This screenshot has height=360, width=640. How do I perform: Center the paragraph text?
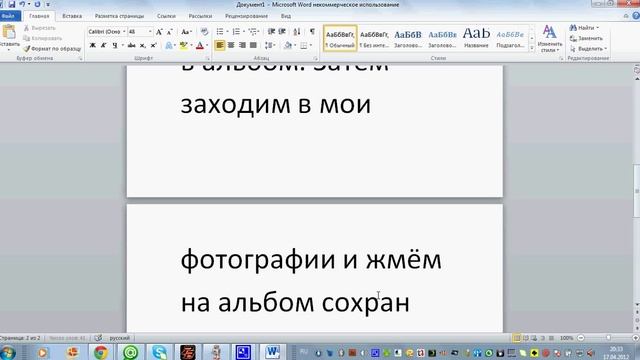tap(231, 45)
